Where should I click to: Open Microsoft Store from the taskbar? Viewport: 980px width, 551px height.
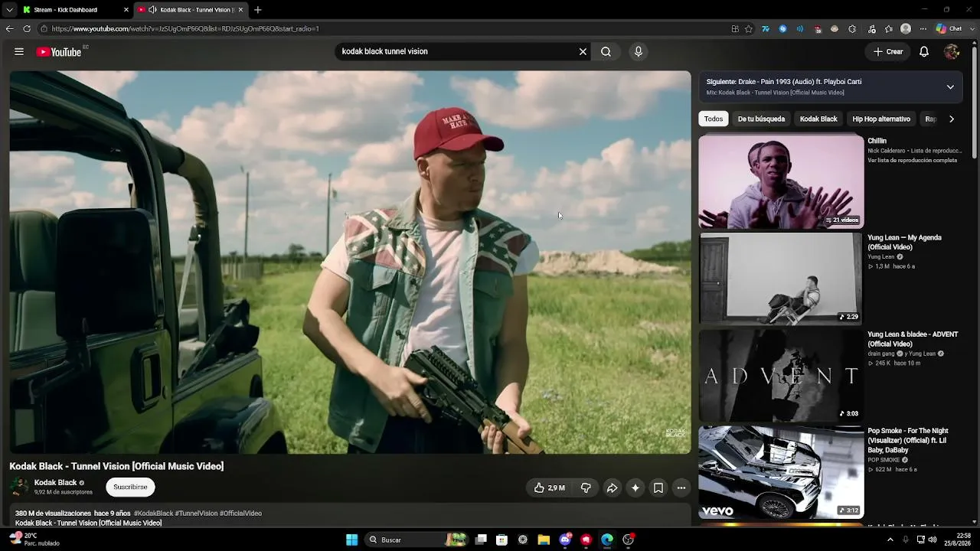501,540
